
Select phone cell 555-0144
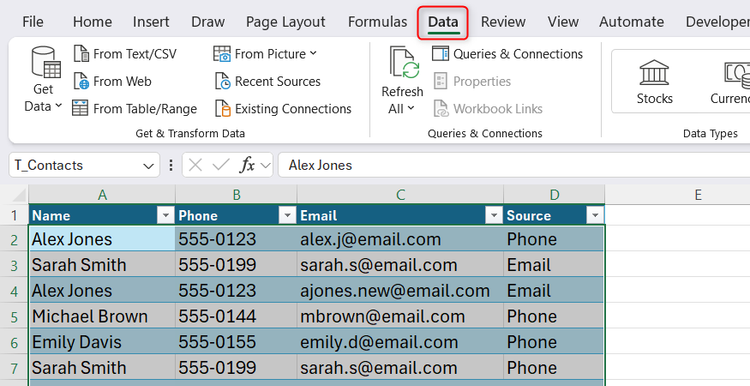[x=236, y=317]
